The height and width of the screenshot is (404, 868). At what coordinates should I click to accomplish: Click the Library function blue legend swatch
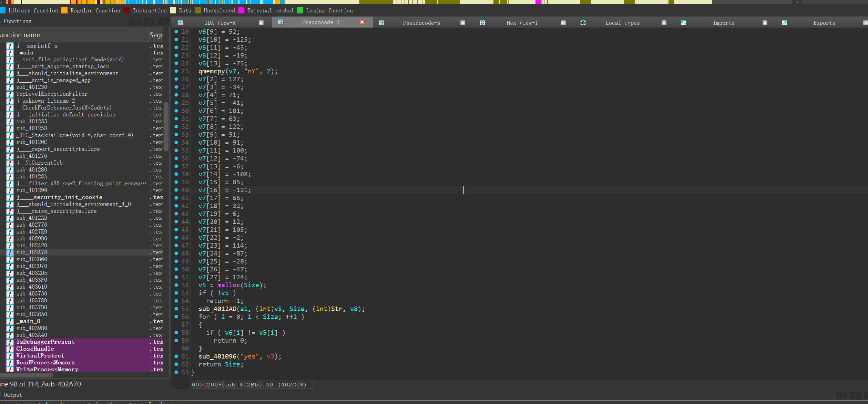coord(3,10)
